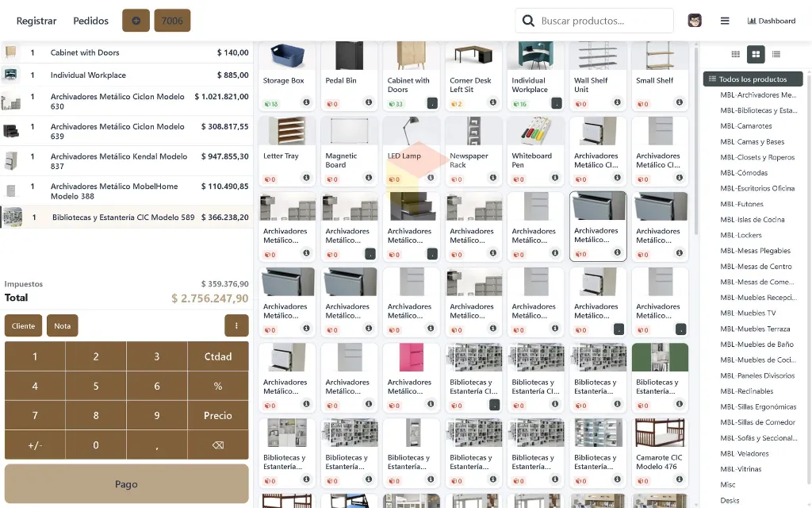The width and height of the screenshot is (812, 508).
Task: Add Letter Tray product
Action: [287, 151]
